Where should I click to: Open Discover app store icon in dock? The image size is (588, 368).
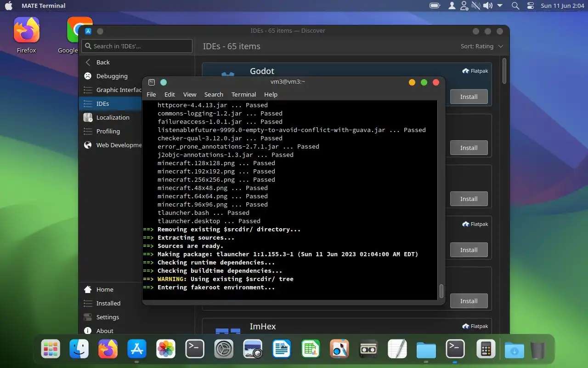tap(137, 349)
